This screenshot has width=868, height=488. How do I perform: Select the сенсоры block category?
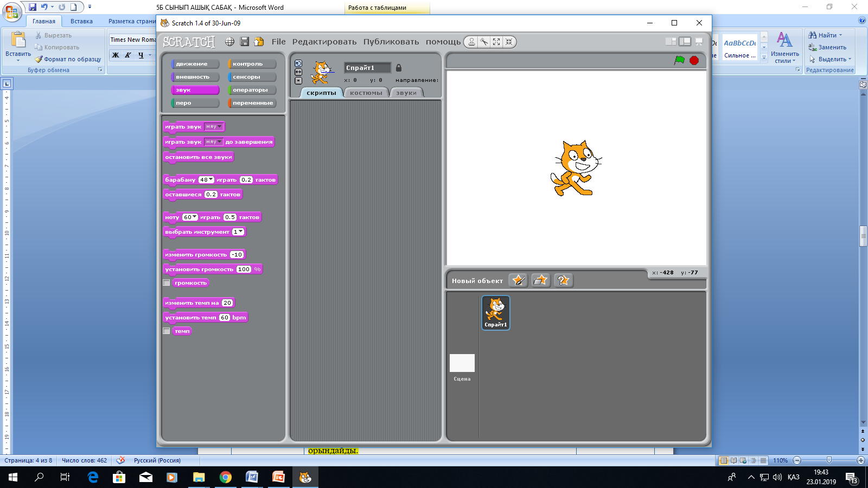pyautogui.click(x=252, y=77)
